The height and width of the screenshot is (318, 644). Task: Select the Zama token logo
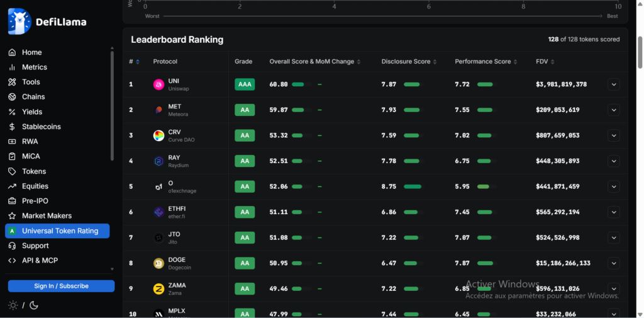(158, 289)
